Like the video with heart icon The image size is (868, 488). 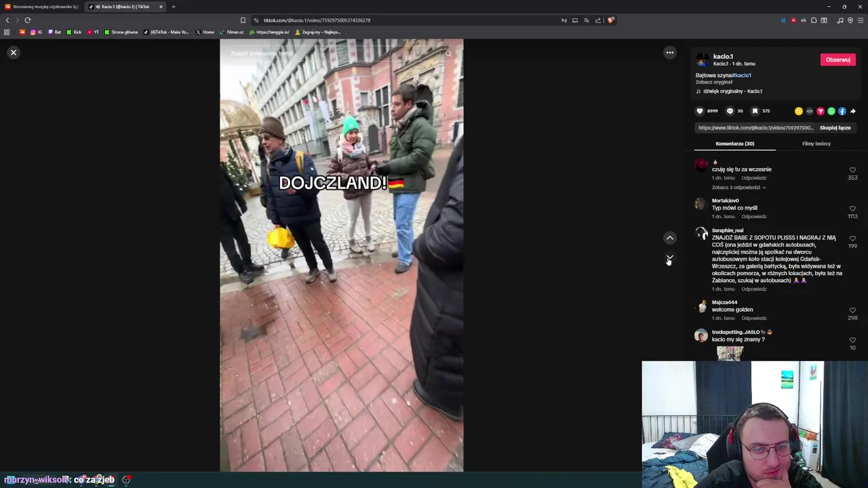point(700,111)
